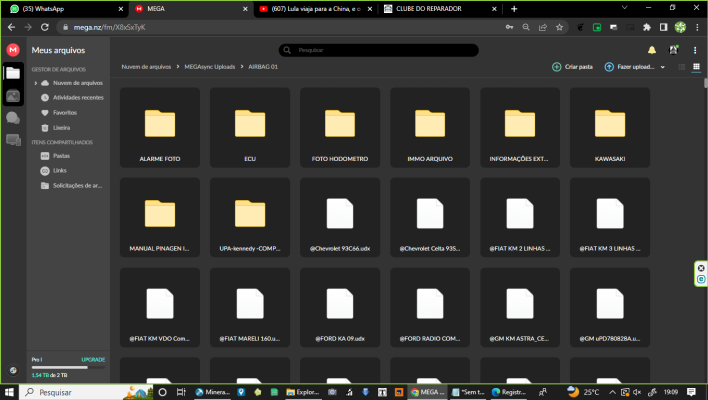708x400 pixels.
Task: Open the account avatar menu
Action: [674, 49]
